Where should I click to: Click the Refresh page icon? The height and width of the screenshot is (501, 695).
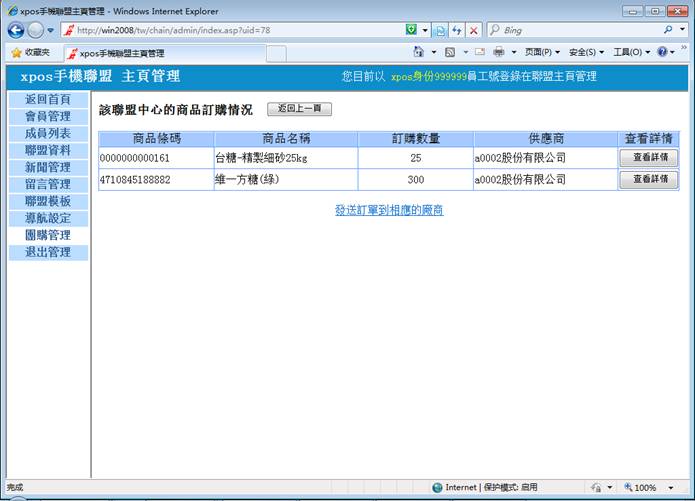(457, 30)
